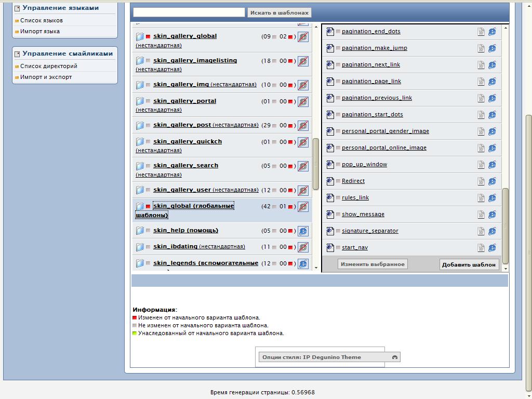Click the folder icon beside skin_gallery_global
The height and width of the screenshot is (399, 532).
[x=140, y=36]
